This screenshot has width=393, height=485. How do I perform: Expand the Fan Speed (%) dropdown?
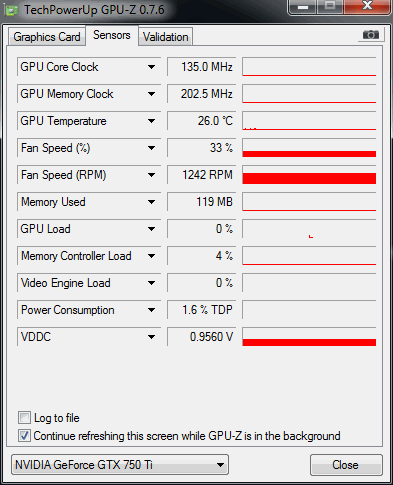[x=151, y=148]
